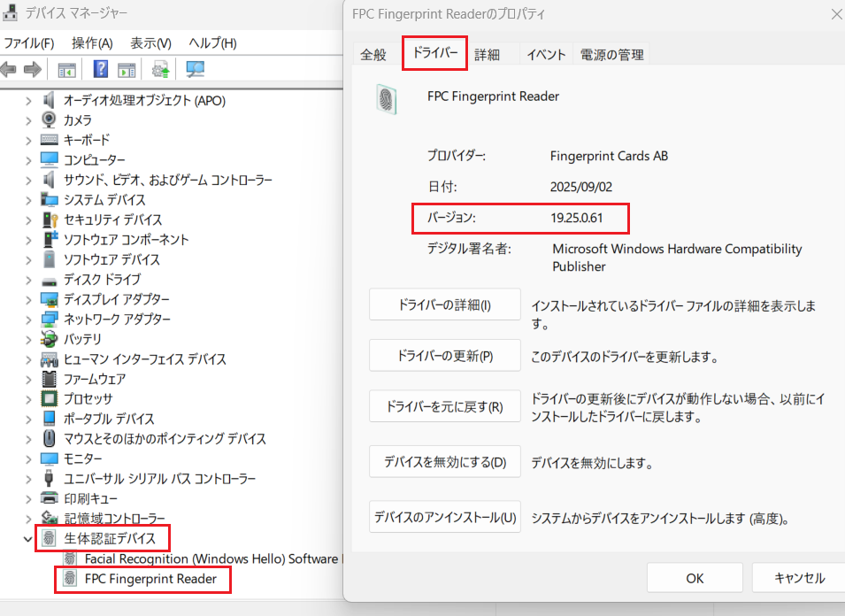This screenshot has height=616, width=845.
Task: Select Facial Recognition (Windows Hello) tree item
Action: coord(211,558)
